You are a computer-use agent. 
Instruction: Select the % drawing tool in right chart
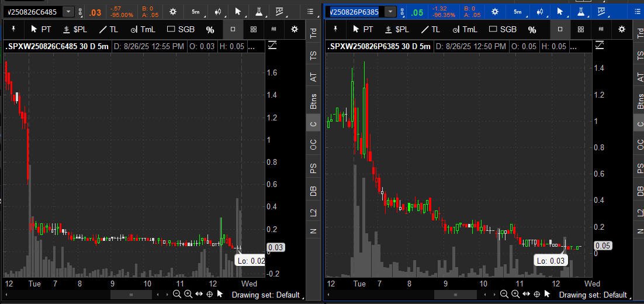tap(532, 29)
